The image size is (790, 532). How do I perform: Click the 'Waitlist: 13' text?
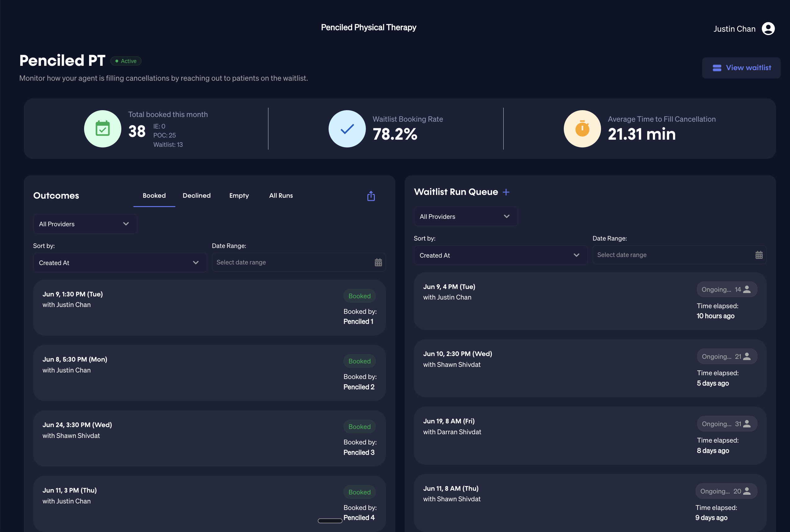(x=168, y=145)
